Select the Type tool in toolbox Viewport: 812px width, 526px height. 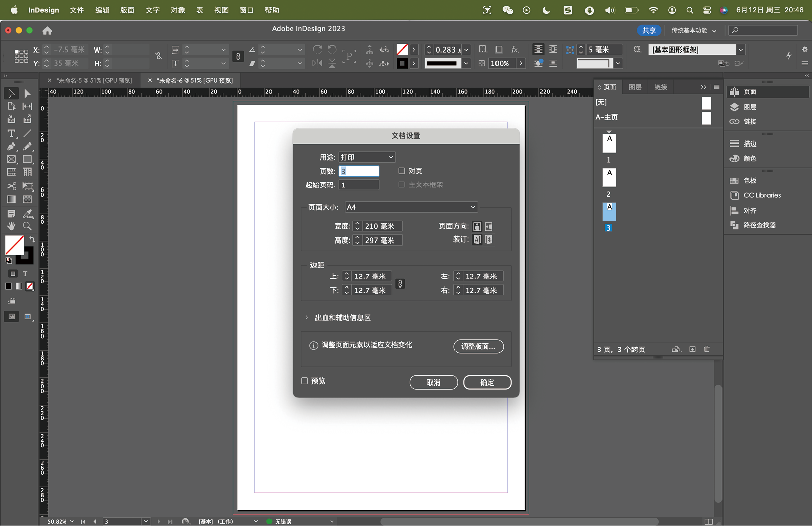point(11,133)
